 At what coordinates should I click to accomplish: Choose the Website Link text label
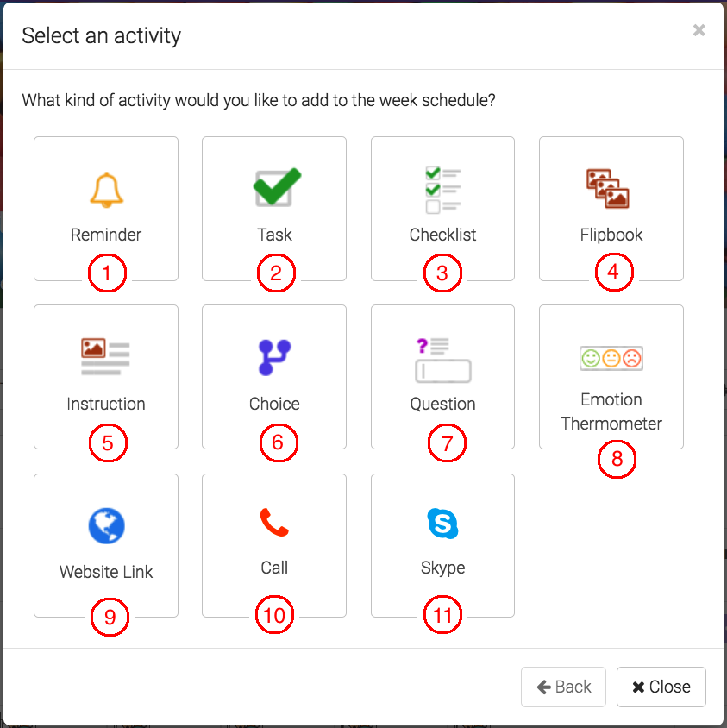[x=106, y=572]
